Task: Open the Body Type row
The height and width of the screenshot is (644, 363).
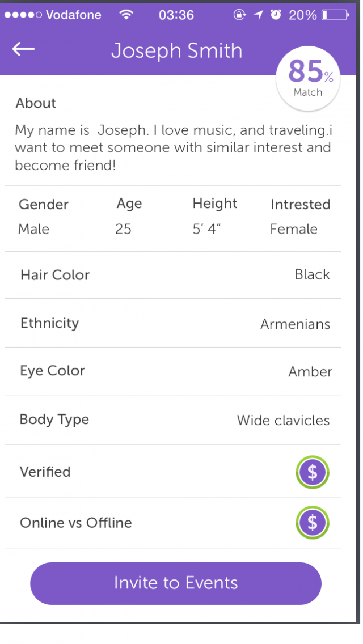Action: [x=173, y=420]
